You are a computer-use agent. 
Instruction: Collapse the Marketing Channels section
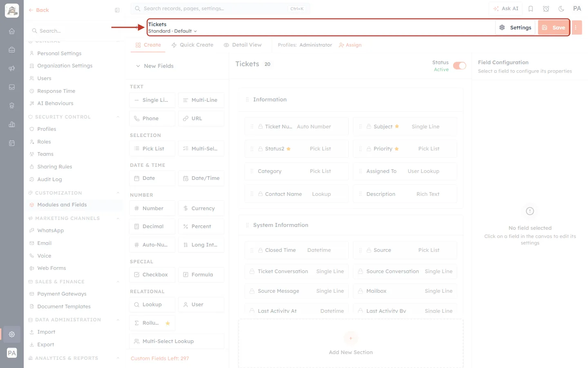[x=118, y=218]
